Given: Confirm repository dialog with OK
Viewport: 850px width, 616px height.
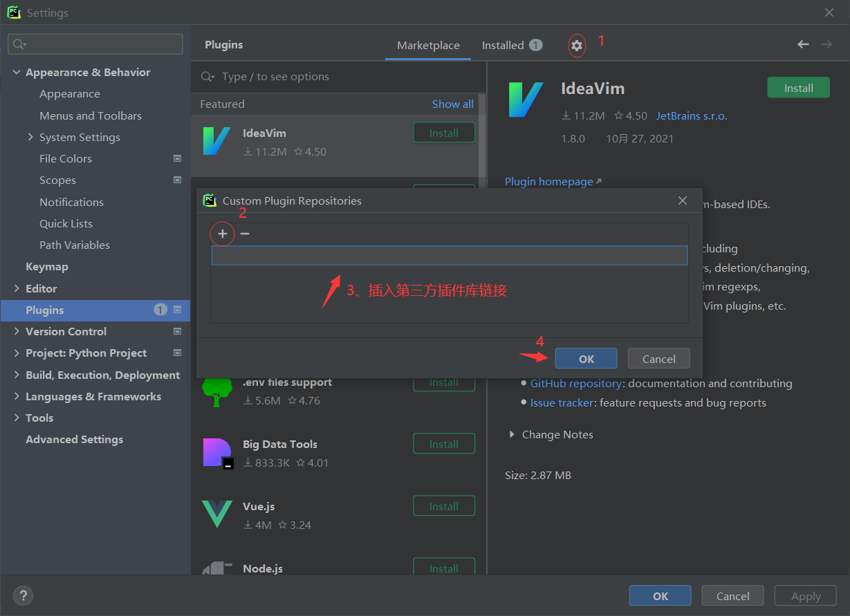Looking at the screenshot, I should click(x=586, y=358).
